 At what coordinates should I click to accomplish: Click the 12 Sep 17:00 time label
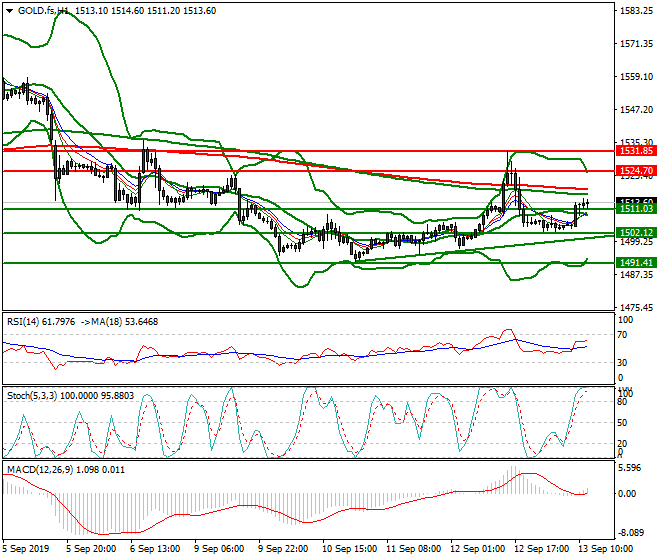pyautogui.click(x=542, y=549)
